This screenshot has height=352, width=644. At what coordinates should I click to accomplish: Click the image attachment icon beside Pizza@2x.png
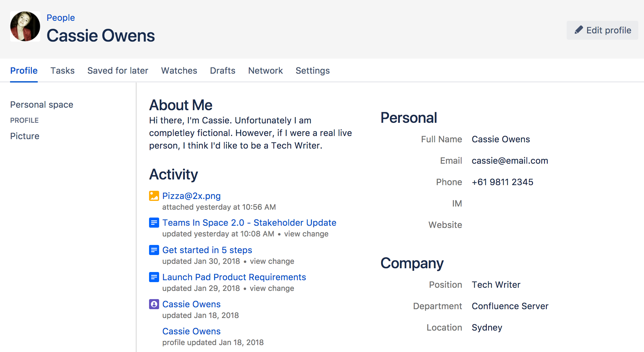(154, 196)
